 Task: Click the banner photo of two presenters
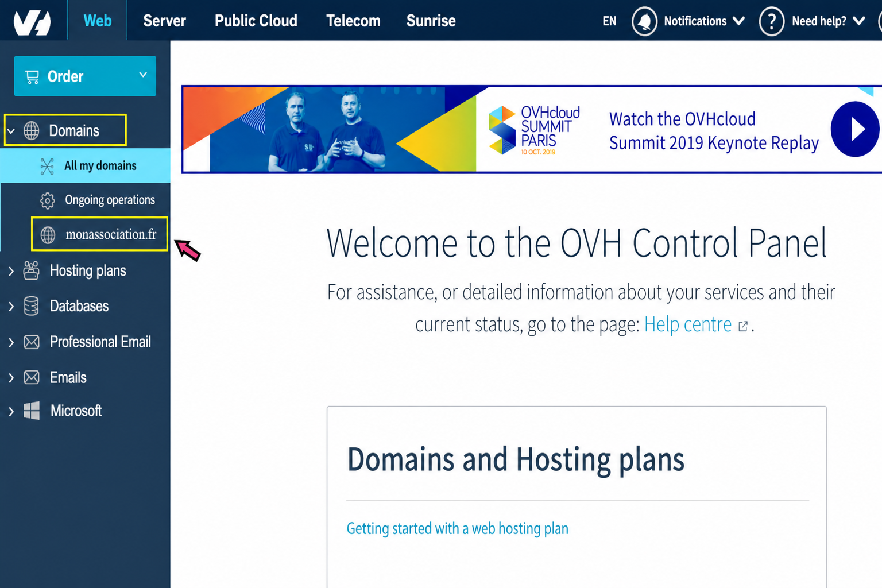pos(327,129)
